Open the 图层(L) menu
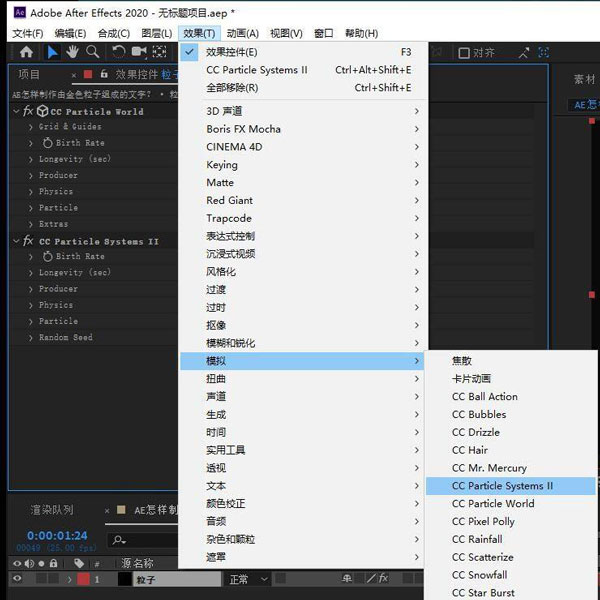Screen dimensions: 600x600 tap(157, 34)
